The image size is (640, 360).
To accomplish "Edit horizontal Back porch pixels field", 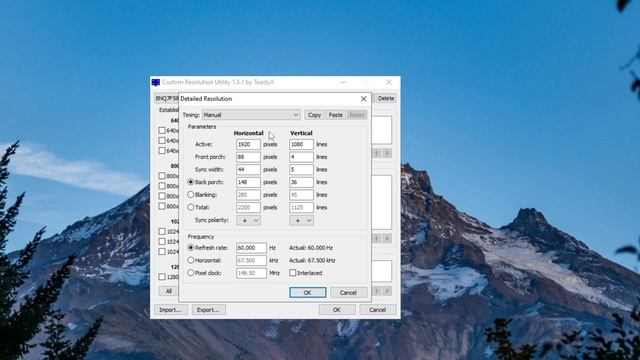I will click(248, 182).
